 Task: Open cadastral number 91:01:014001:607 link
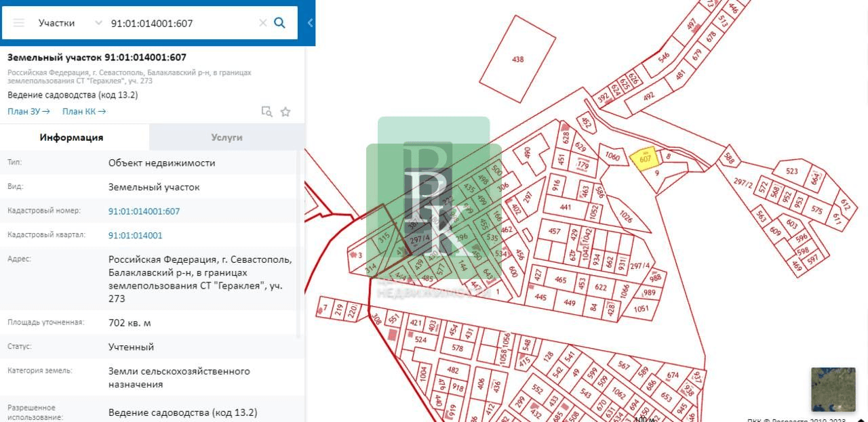pos(144,211)
